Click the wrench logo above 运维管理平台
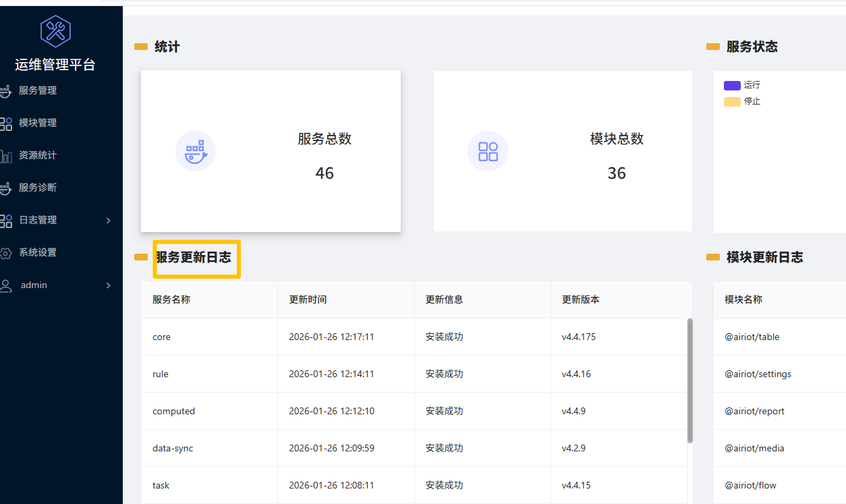Viewport: 846px width, 504px height. pos(55,31)
